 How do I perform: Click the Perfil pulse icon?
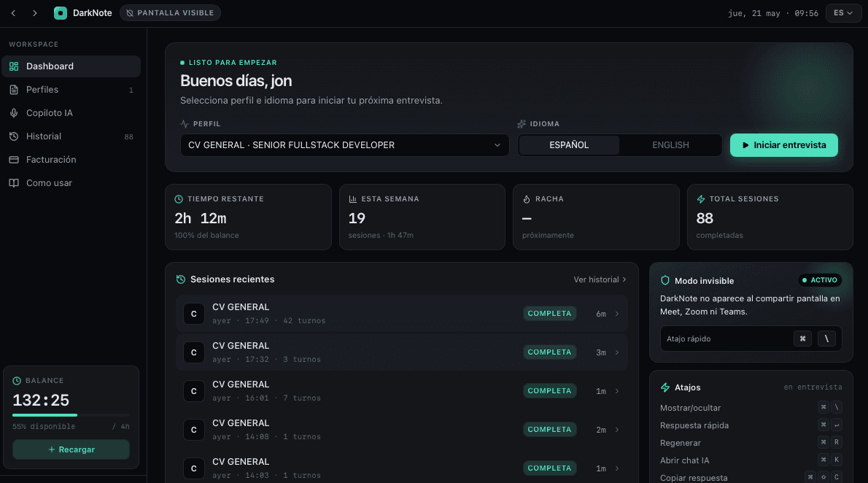point(185,123)
